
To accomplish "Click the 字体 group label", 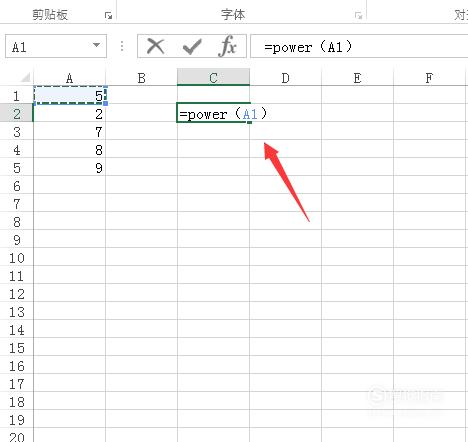I will (x=233, y=15).
